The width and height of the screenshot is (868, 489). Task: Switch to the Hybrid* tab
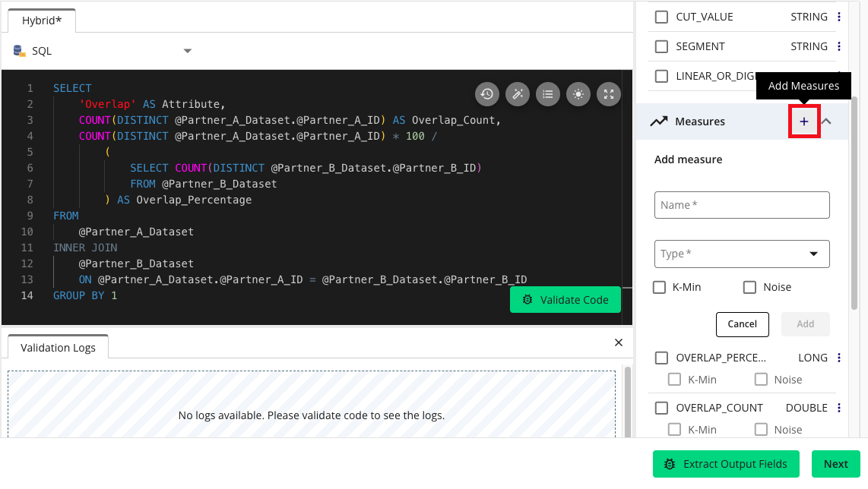42,21
